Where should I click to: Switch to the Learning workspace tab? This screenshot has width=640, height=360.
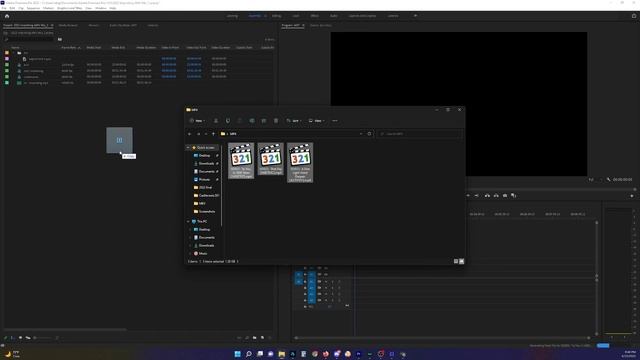pyautogui.click(x=232, y=16)
